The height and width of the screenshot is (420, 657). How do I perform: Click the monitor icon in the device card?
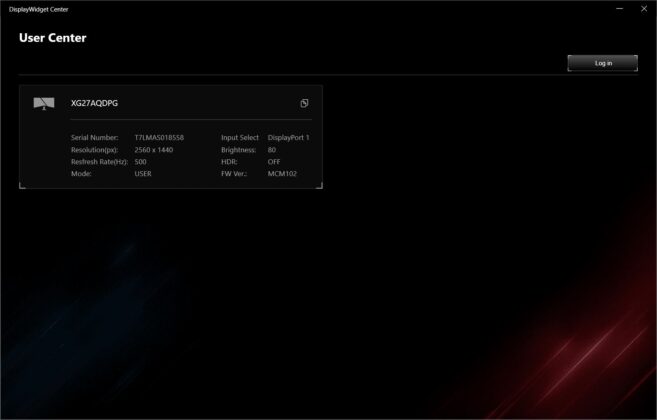pos(44,104)
